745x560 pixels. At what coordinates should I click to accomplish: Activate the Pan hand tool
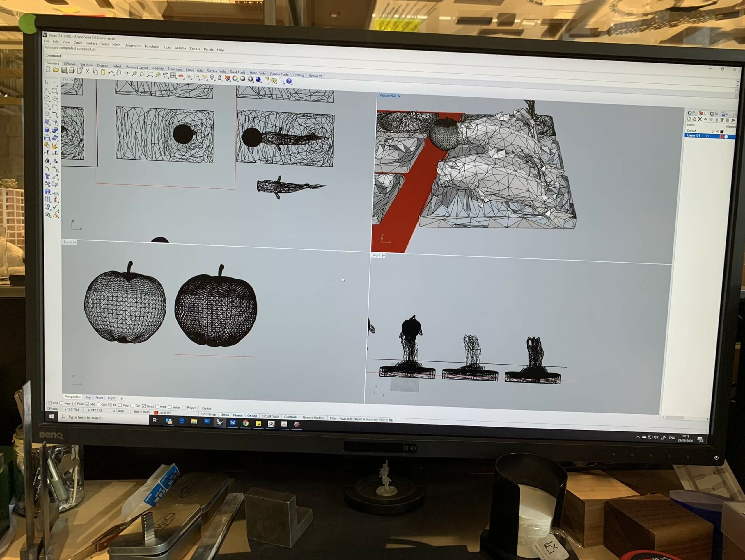(x=118, y=73)
